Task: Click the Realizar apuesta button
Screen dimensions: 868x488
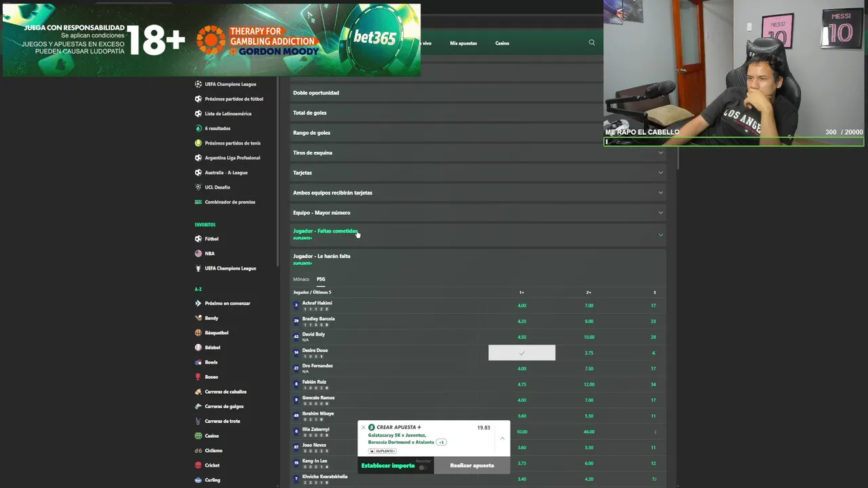Action: [x=472, y=466]
